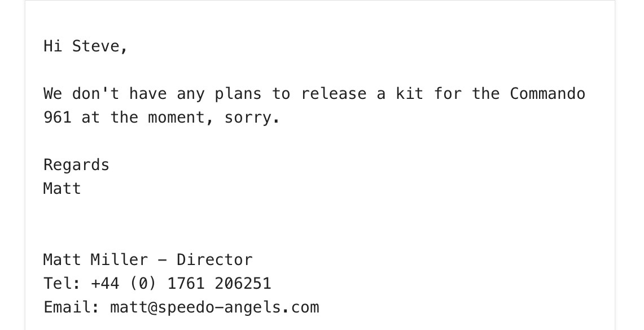The image size is (644, 330).
Task: Click the word "have" in the message
Action: tap(148, 94)
